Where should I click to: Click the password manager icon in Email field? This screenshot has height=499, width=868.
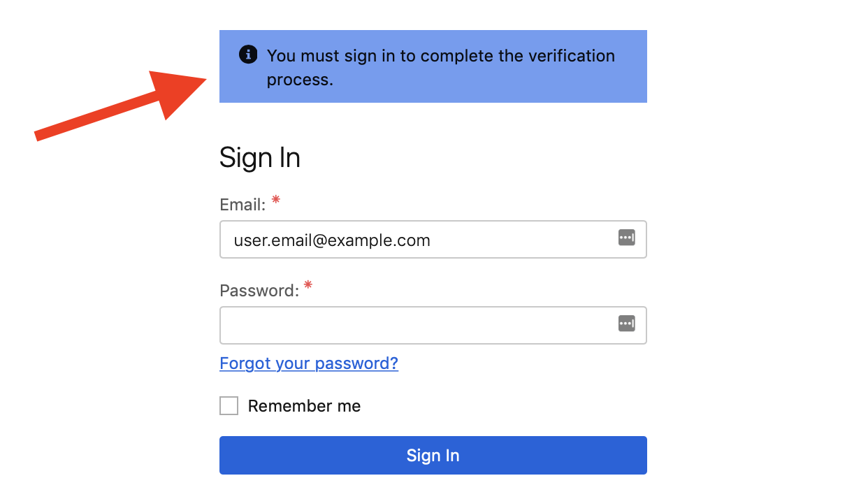(x=627, y=238)
